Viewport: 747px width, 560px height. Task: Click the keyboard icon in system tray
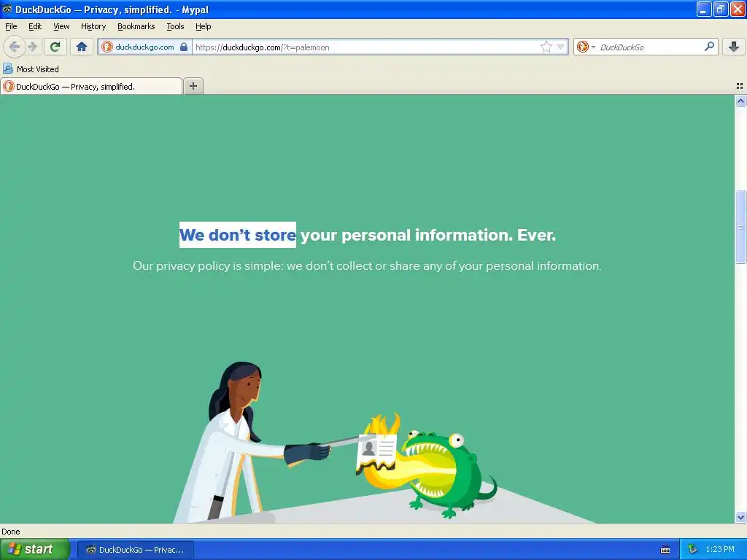[665, 550]
